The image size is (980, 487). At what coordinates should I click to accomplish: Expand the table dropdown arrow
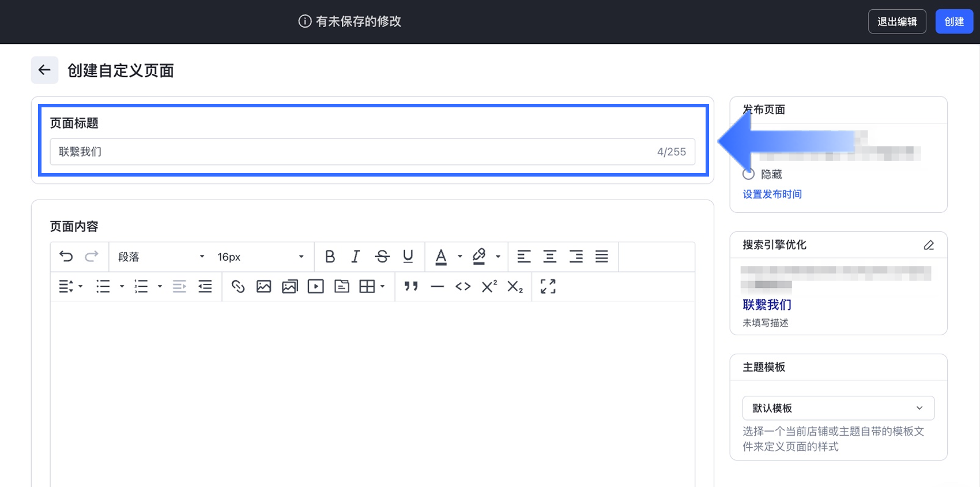point(382,286)
